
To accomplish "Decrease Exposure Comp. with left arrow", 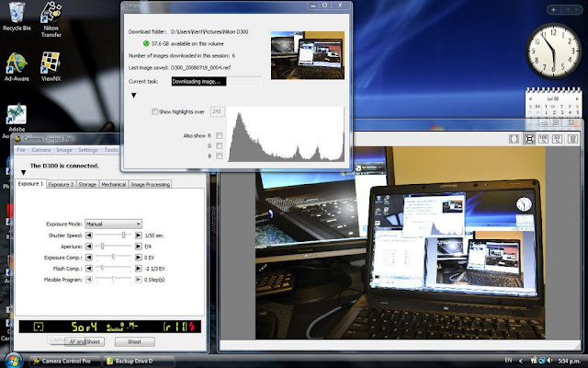I will (88, 258).
